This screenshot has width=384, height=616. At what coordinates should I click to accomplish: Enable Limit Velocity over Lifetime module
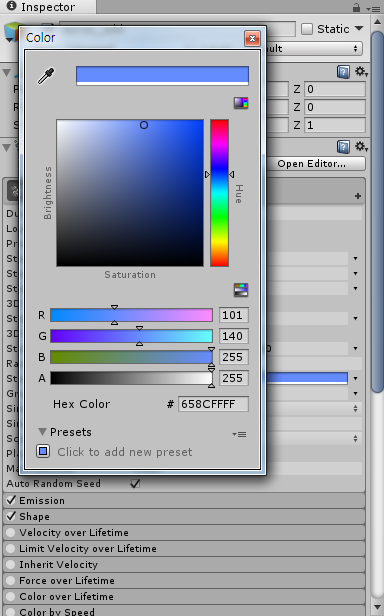11,548
